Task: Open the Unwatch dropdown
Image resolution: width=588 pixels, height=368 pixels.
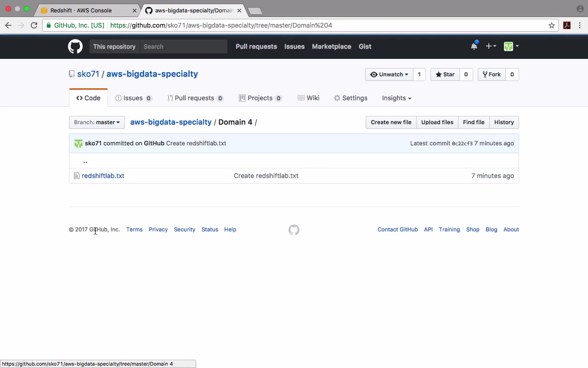Action: [x=389, y=75]
